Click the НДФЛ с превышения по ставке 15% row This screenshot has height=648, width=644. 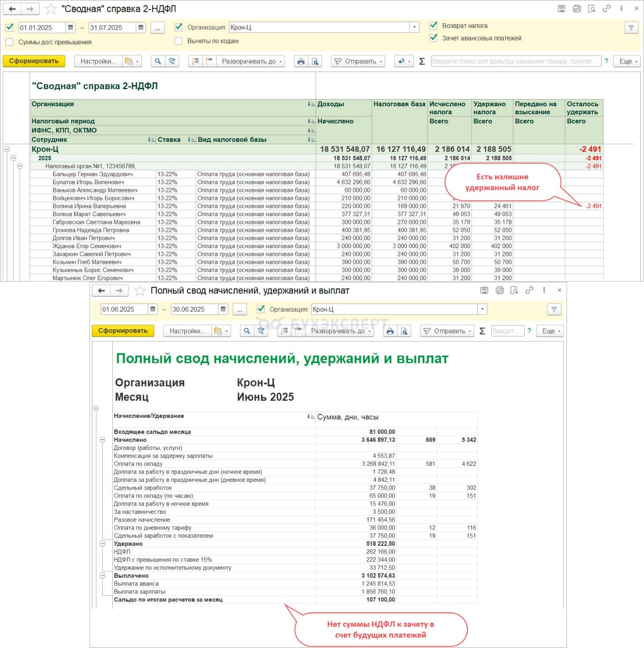295,560
